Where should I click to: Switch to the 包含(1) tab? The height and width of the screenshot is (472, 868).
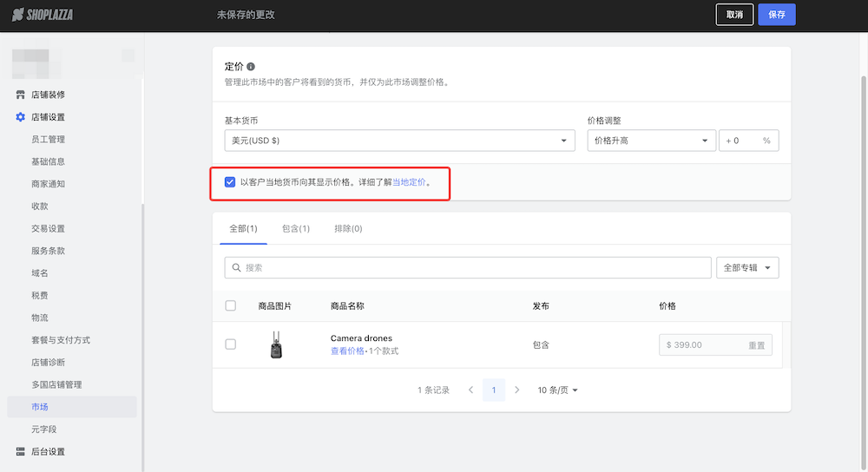click(x=296, y=229)
